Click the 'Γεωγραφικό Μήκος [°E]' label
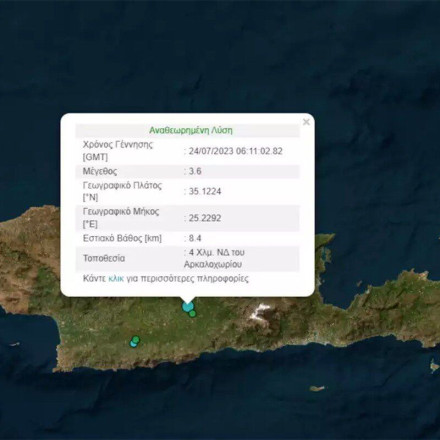 click(121, 218)
